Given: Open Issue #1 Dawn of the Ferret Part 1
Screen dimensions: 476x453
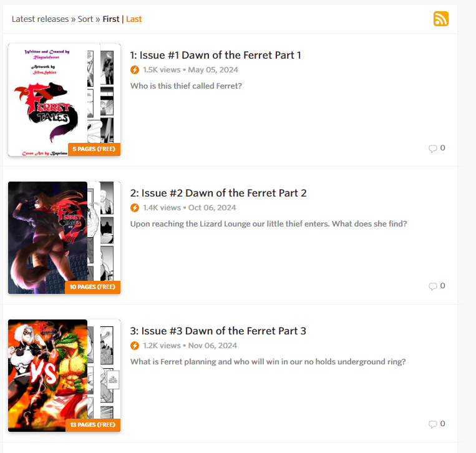Looking at the screenshot, I should tap(215, 56).
